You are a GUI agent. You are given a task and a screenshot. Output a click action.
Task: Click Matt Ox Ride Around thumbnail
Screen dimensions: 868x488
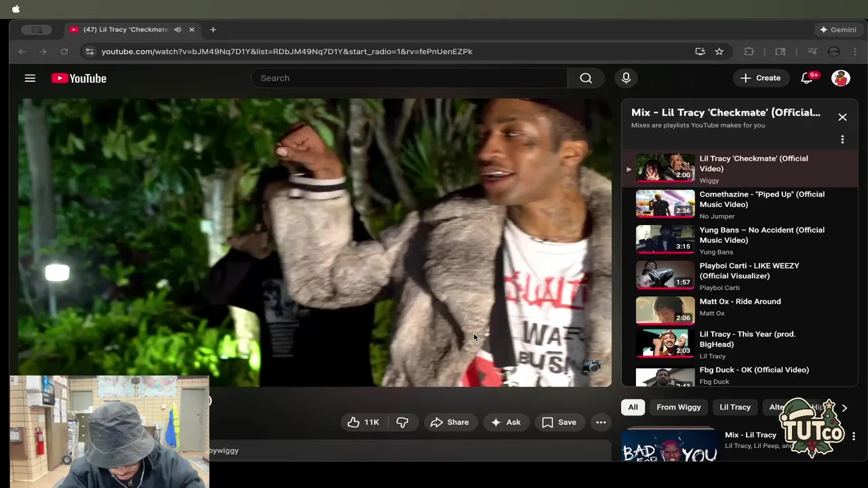pos(665,310)
